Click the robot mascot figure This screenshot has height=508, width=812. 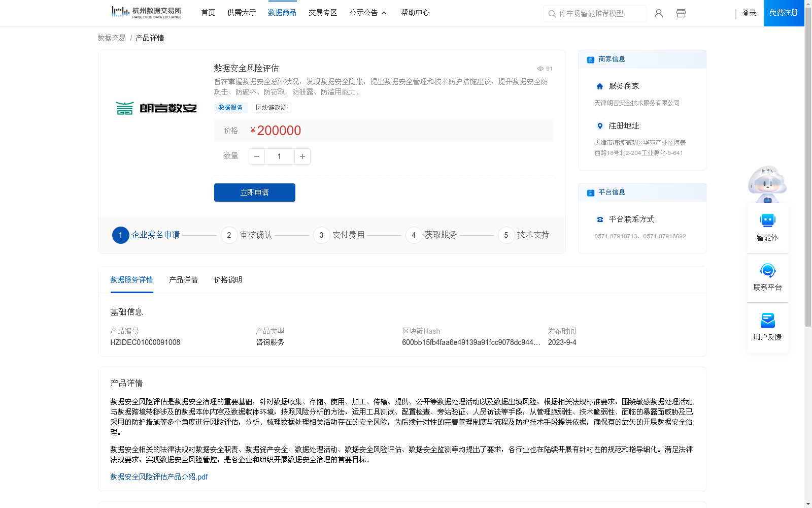coord(767,184)
